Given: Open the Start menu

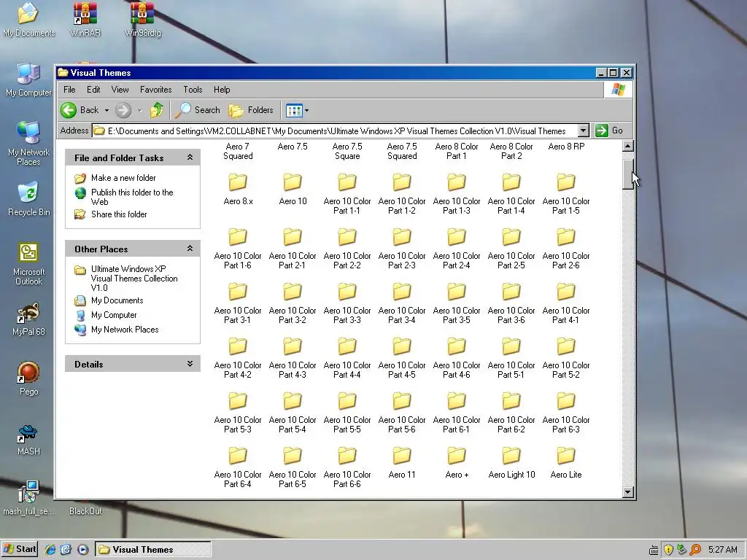Looking at the screenshot, I should point(20,549).
